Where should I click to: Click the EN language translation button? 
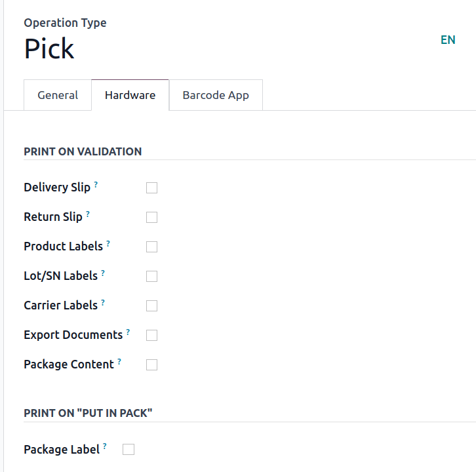click(448, 40)
